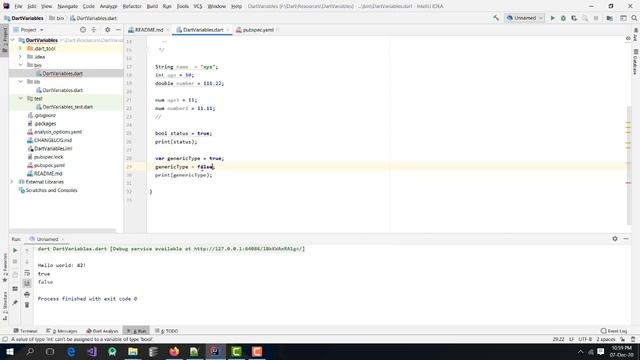Click the eye icon at the editor's top right

point(628,38)
